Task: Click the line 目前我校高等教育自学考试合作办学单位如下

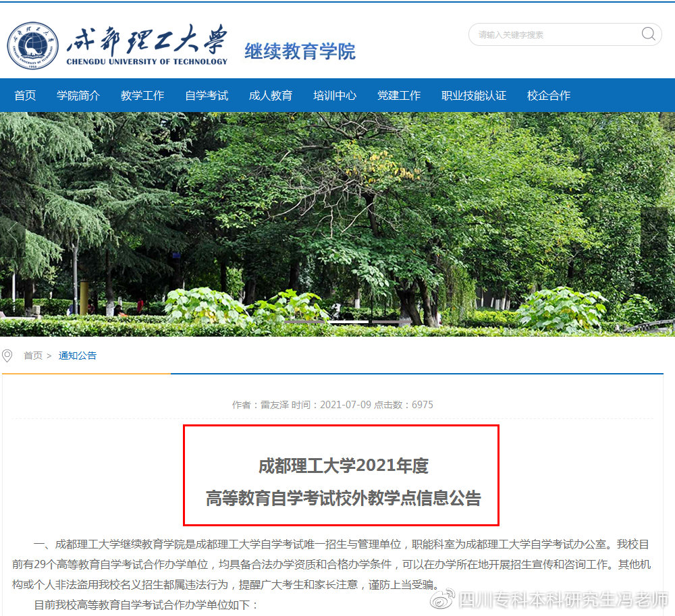Action: pyautogui.click(x=146, y=605)
